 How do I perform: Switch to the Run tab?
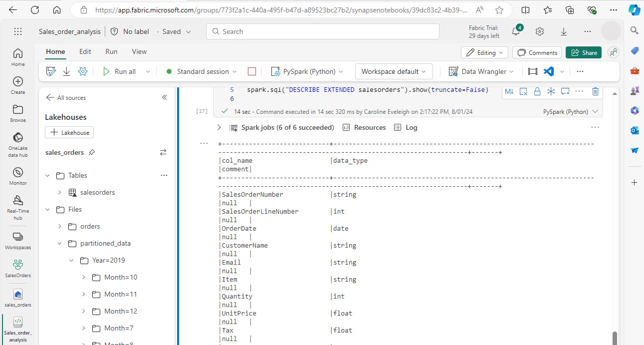(111, 51)
